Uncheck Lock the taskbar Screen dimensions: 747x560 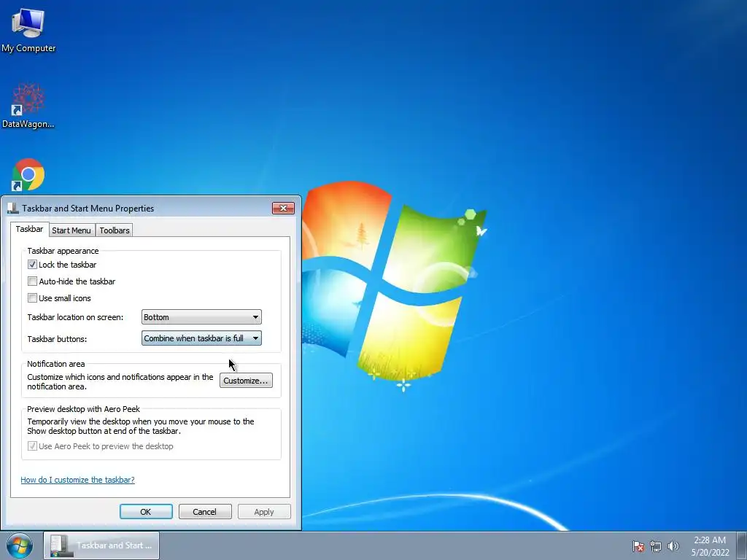pos(32,264)
